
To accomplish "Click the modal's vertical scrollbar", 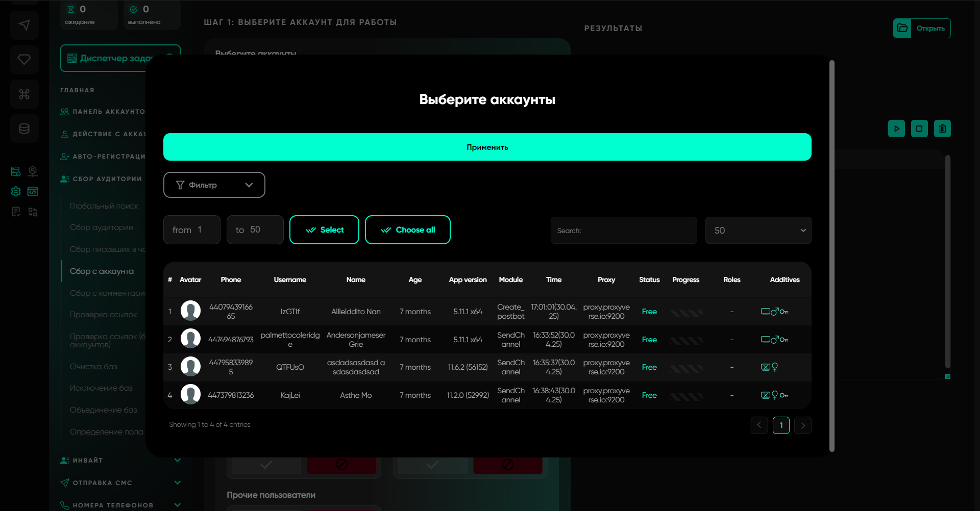I will pos(831,255).
